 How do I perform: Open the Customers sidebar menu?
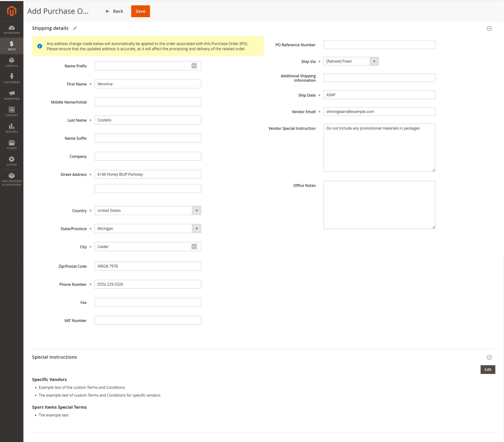click(12, 78)
